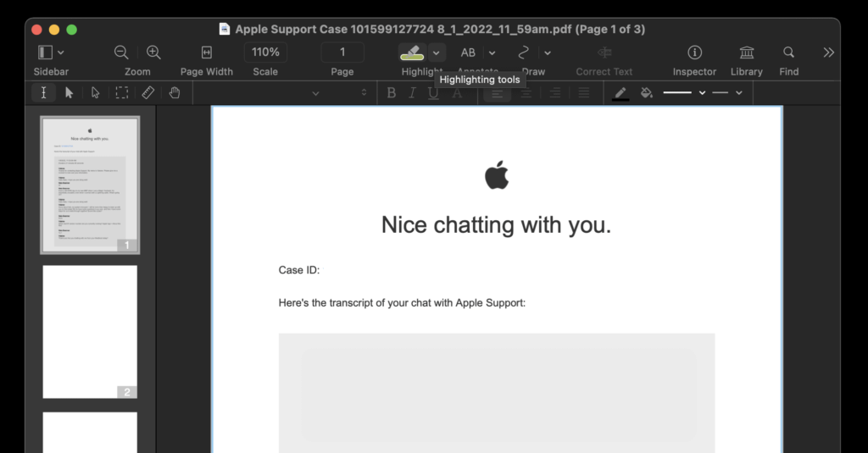Open the Inspector info panel
Image resolution: width=868 pixels, height=453 pixels.
click(x=695, y=52)
